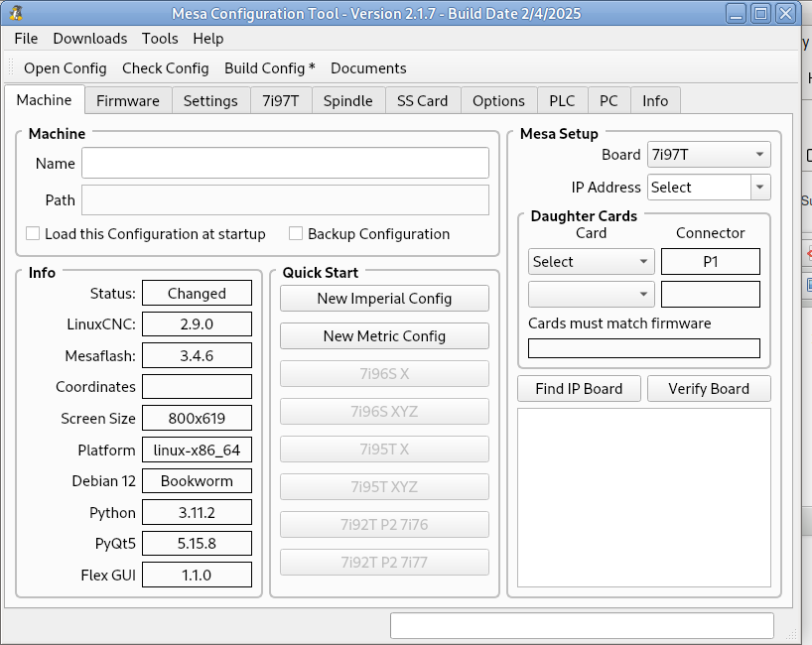Switch to the 7i97T tab

[281, 100]
